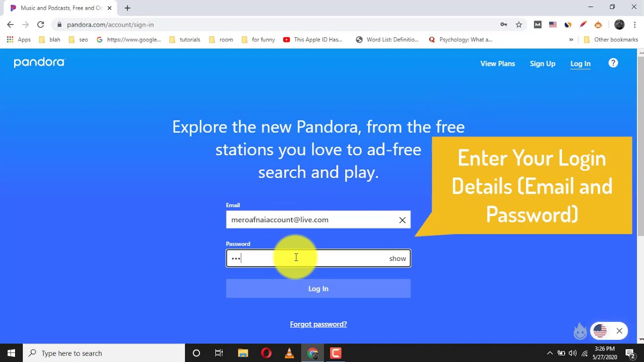Open the room bookmarks folder
Viewport: 644px width, 362px height.
(x=221, y=40)
